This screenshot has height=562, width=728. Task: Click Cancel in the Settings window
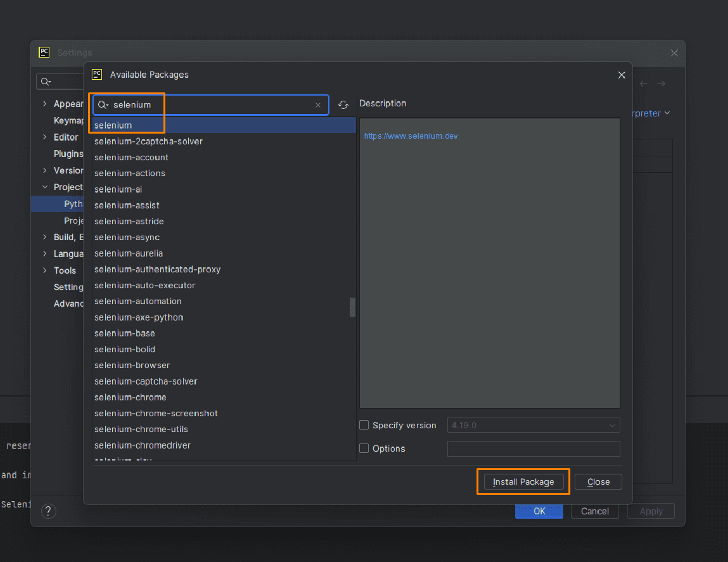click(x=595, y=511)
